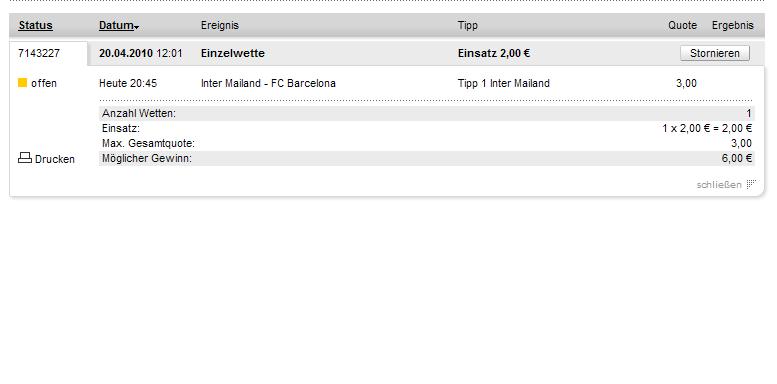Click the dotted icon next to schließen
The height and width of the screenshot is (384, 777).
[751, 184]
